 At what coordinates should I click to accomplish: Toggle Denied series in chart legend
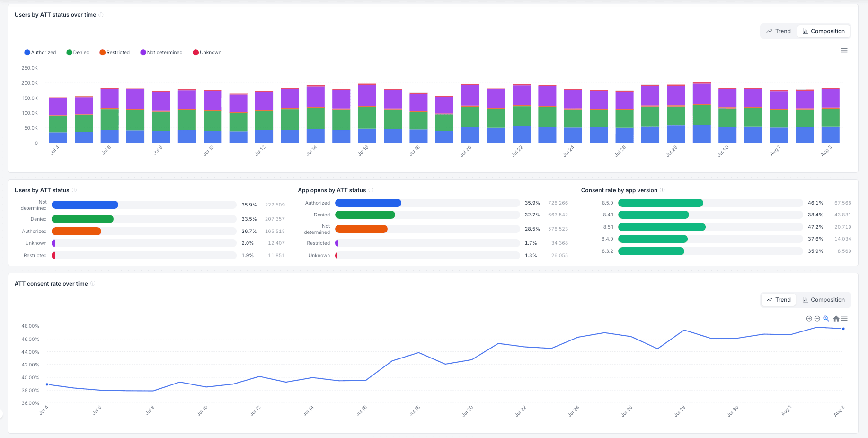click(x=78, y=53)
